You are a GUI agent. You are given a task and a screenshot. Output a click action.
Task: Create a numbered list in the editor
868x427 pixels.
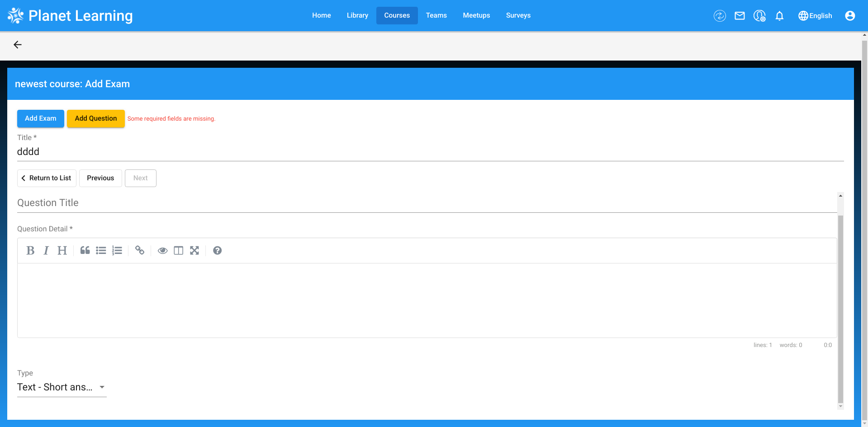(x=117, y=250)
